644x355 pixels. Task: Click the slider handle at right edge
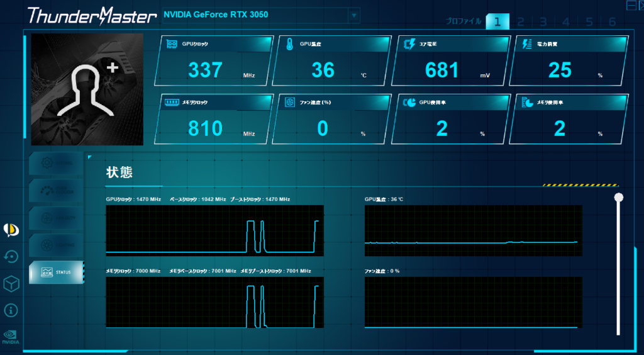619,198
